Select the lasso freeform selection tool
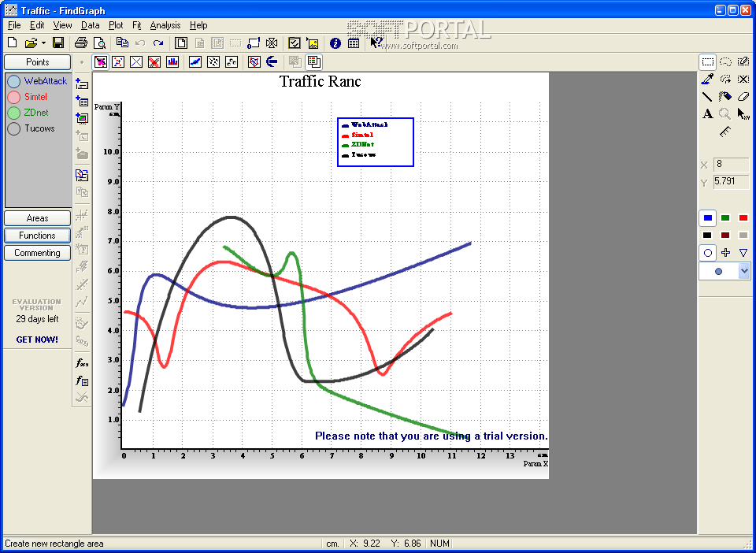 (725, 61)
